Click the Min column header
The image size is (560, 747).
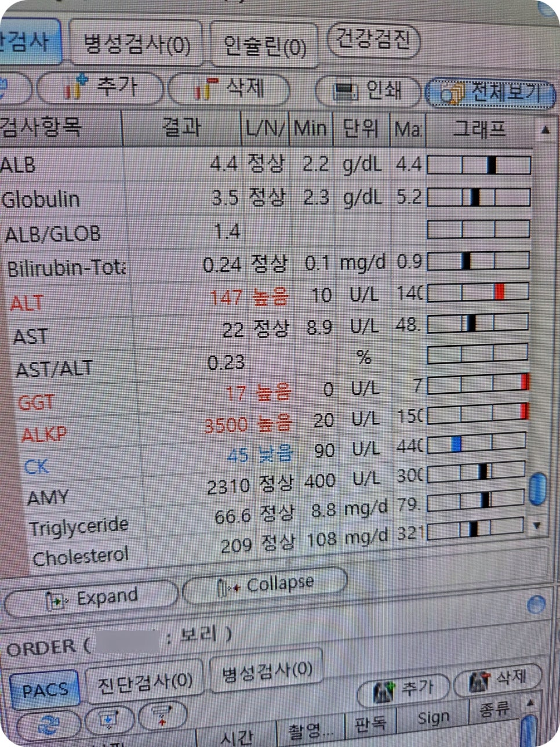pos(311,128)
